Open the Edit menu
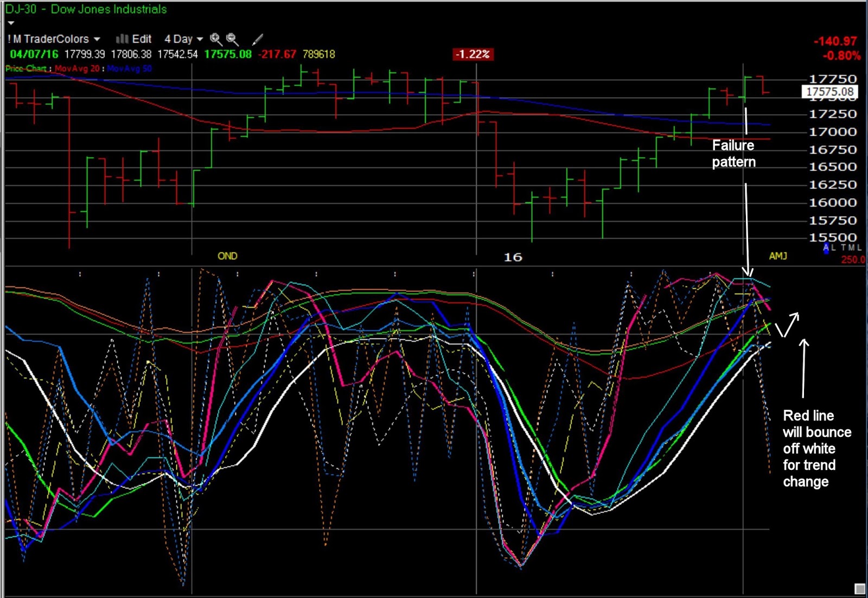868x598 pixels. 142,39
